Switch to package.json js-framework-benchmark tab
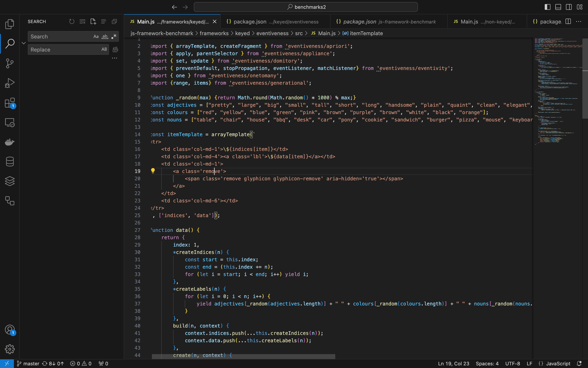588x368 pixels. coord(389,22)
